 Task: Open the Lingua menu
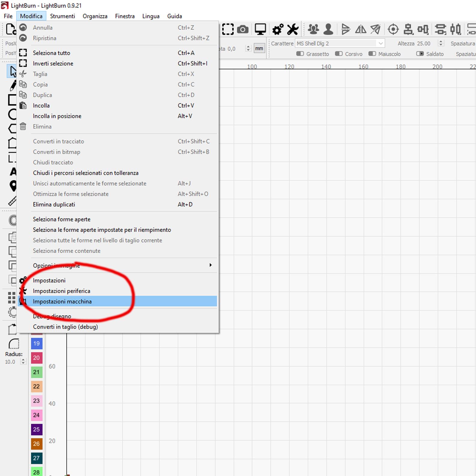click(151, 16)
